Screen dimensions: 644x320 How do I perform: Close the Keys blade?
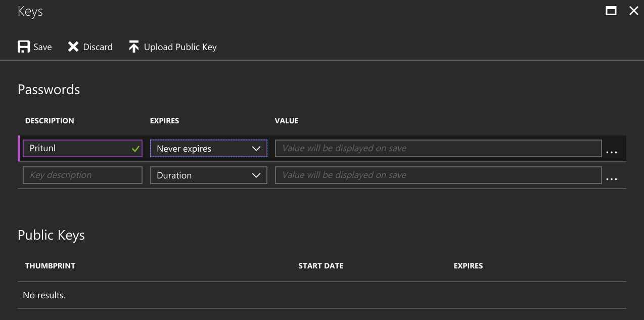click(633, 11)
